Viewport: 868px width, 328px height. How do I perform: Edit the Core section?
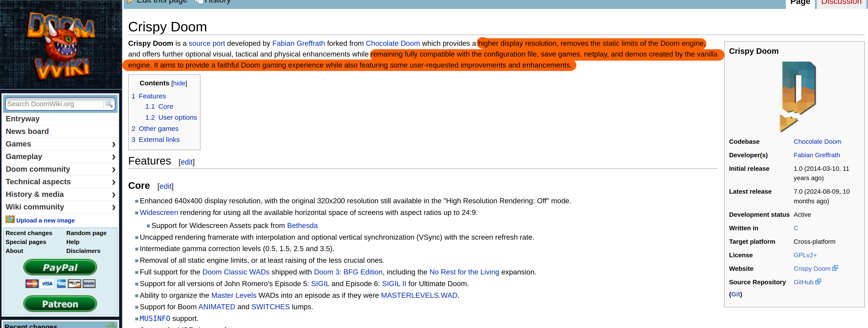165,186
